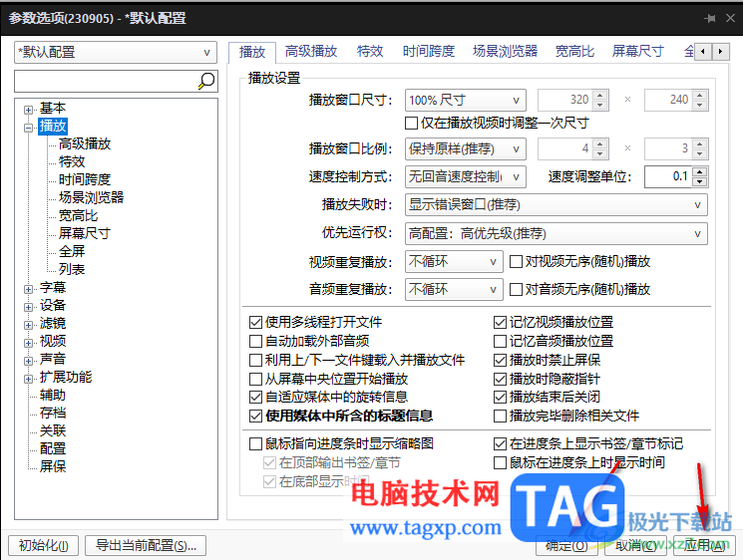Select 列表 in the tree
Viewport: 743px width, 560px height.
[72, 269]
